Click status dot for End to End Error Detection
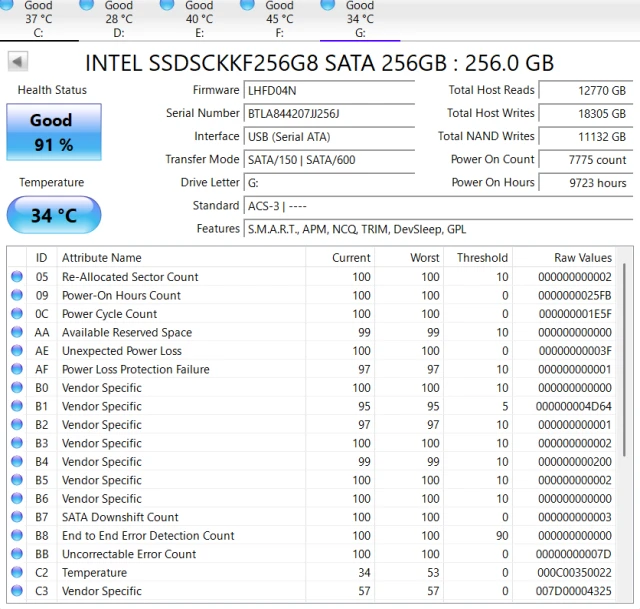Image resolution: width=640 pixels, height=609 pixels. (x=17, y=535)
